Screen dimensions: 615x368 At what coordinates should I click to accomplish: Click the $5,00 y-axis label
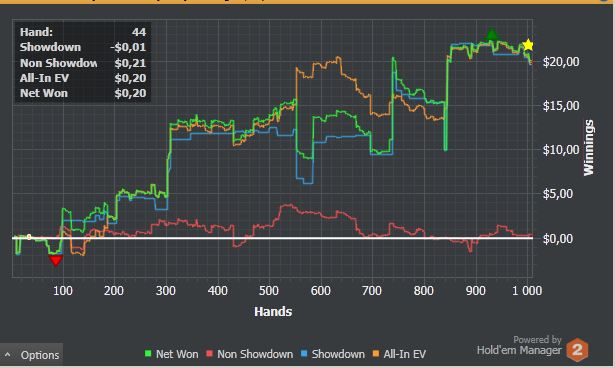558,193
